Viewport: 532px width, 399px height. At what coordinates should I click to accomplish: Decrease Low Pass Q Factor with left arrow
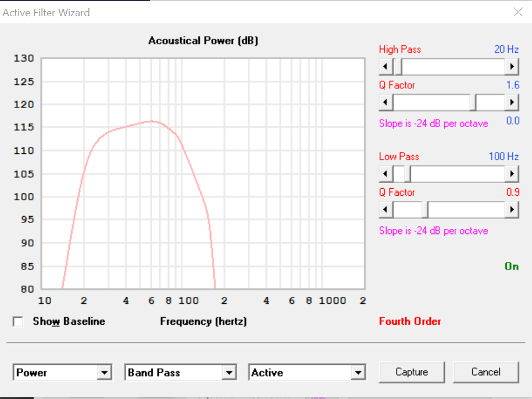pos(385,210)
